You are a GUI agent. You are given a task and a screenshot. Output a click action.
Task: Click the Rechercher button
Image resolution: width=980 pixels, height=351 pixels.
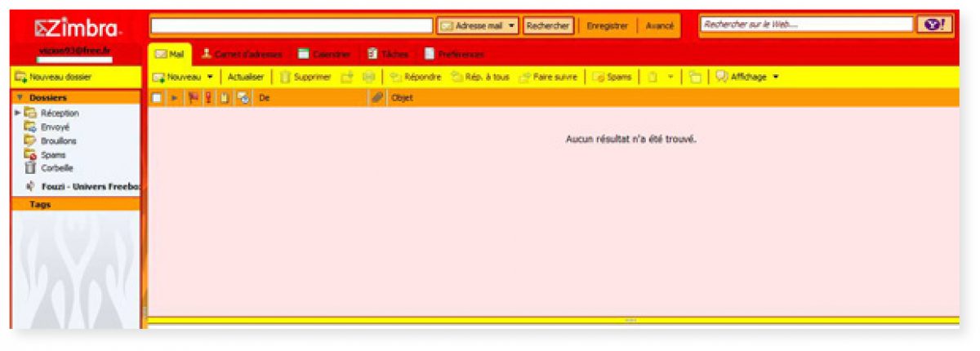pos(548,25)
